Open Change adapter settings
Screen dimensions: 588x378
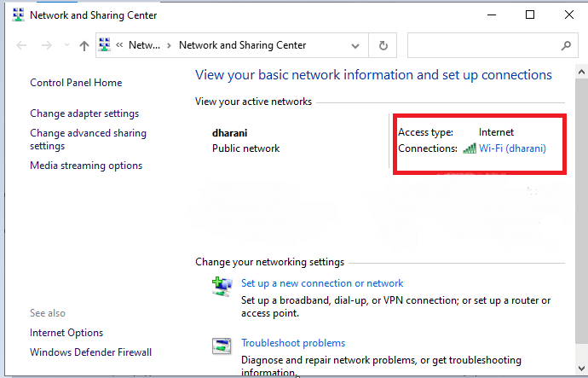point(84,113)
